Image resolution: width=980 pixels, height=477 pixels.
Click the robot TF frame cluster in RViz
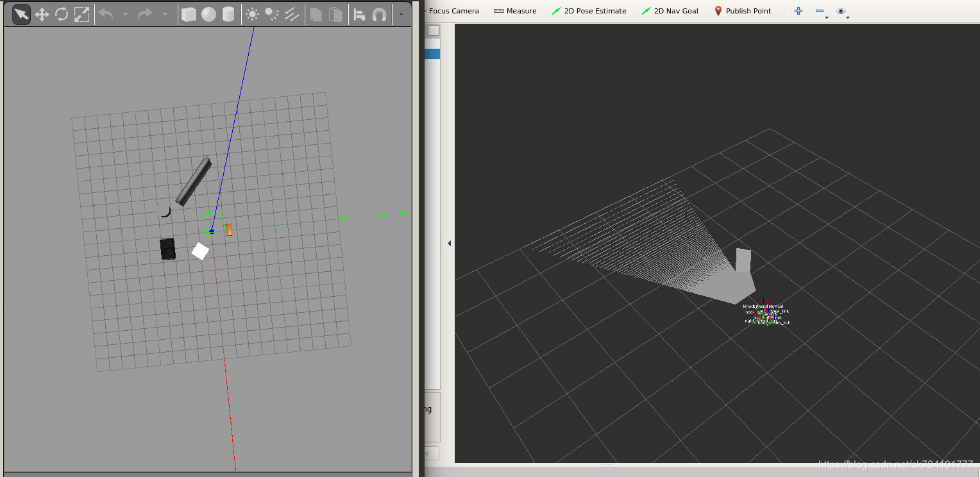766,314
